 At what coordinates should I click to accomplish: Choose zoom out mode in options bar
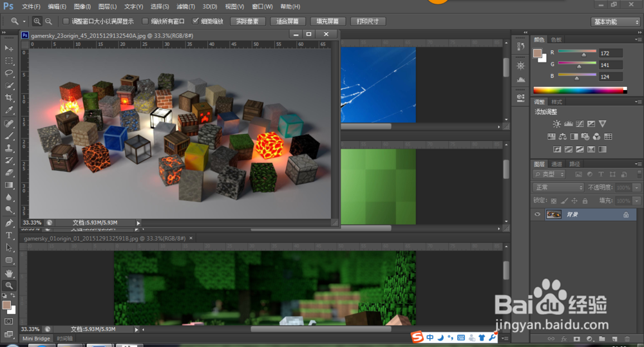coord(48,21)
